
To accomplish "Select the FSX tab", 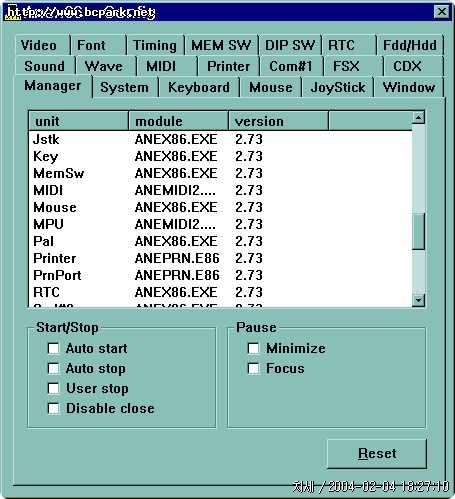I will 353,66.
